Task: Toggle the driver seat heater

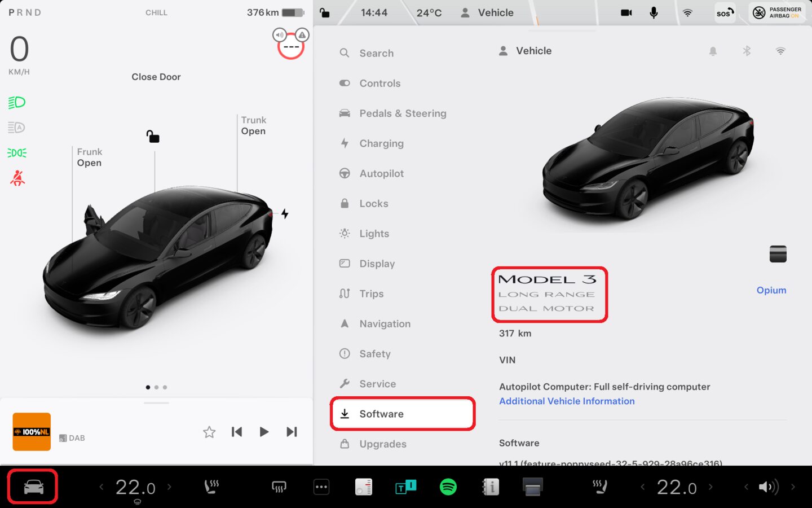Action: (211, 487)
